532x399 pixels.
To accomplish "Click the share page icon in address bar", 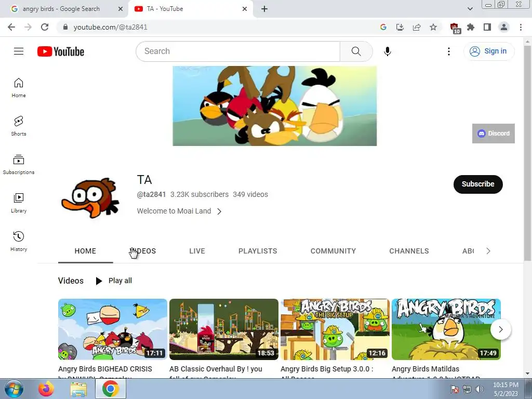I will tap(416, 27).
